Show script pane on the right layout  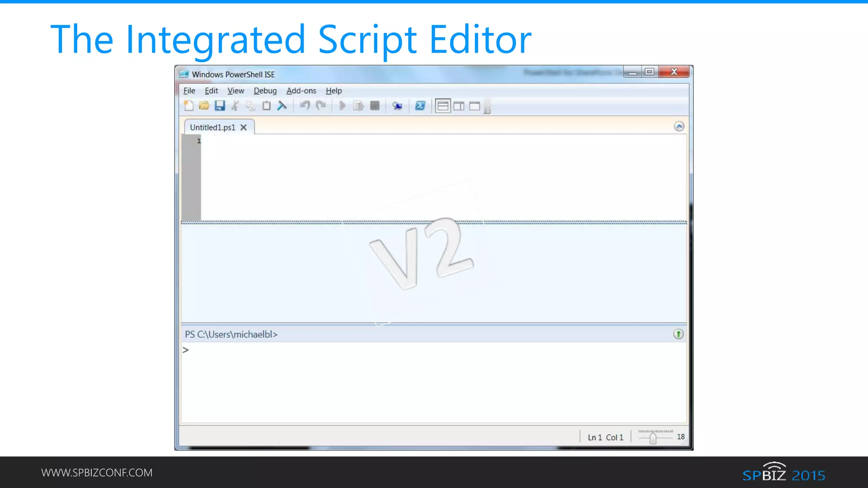459,106
